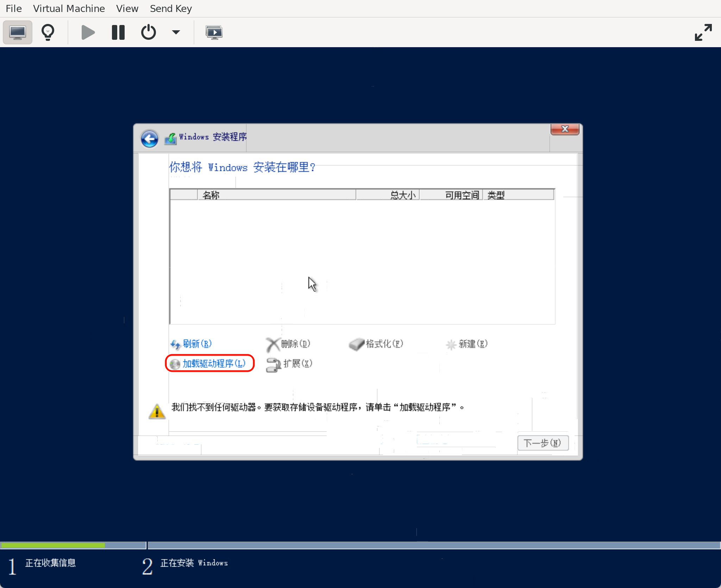Open the View menu

coord(127,8)
